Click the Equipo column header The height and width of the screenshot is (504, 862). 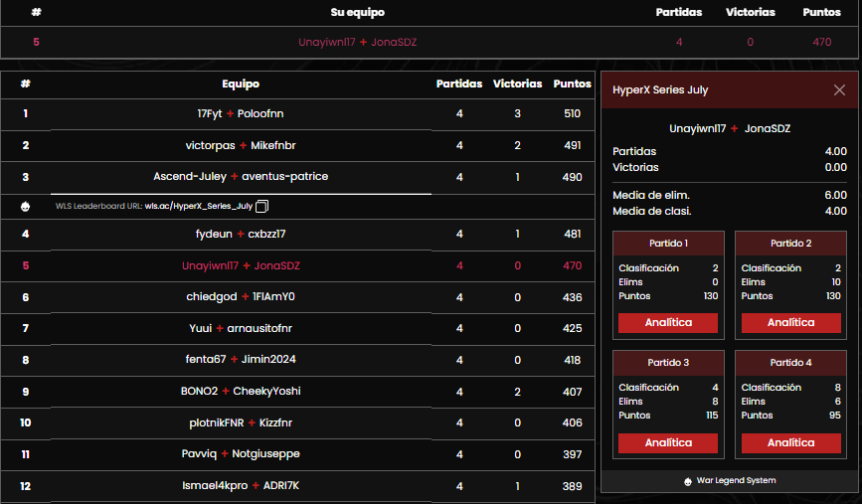point(241,84)
